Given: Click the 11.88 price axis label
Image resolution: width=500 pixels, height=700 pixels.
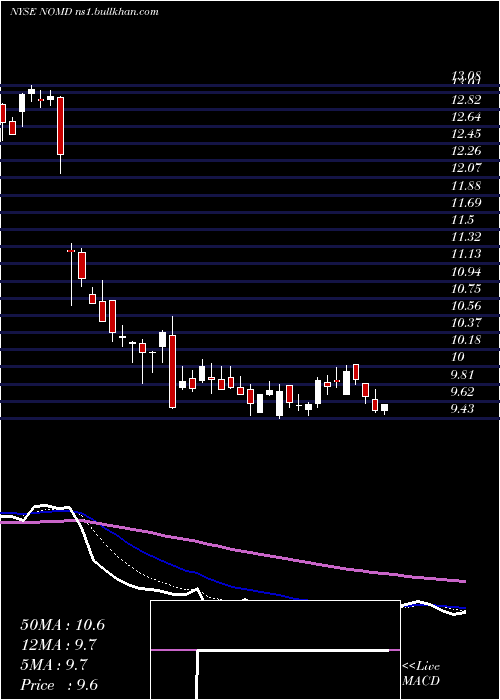Looking at the screenshot, I should point(466,186).
